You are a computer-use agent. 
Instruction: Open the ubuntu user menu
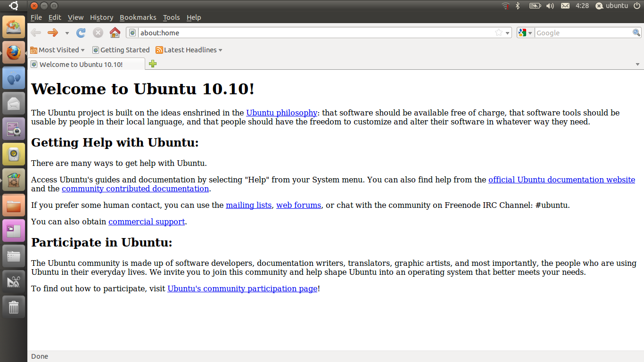pyautogui.click(x=611, y=6)
